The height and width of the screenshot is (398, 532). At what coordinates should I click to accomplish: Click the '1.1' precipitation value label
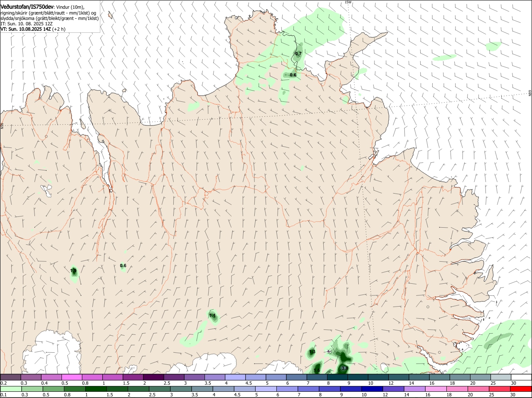pos(212,315)
